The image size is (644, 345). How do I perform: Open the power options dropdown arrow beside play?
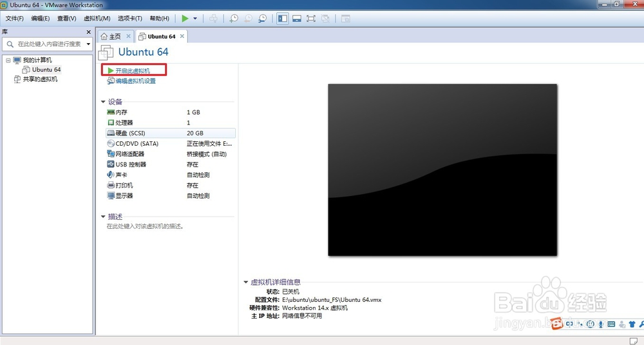(x=195, y=19)
